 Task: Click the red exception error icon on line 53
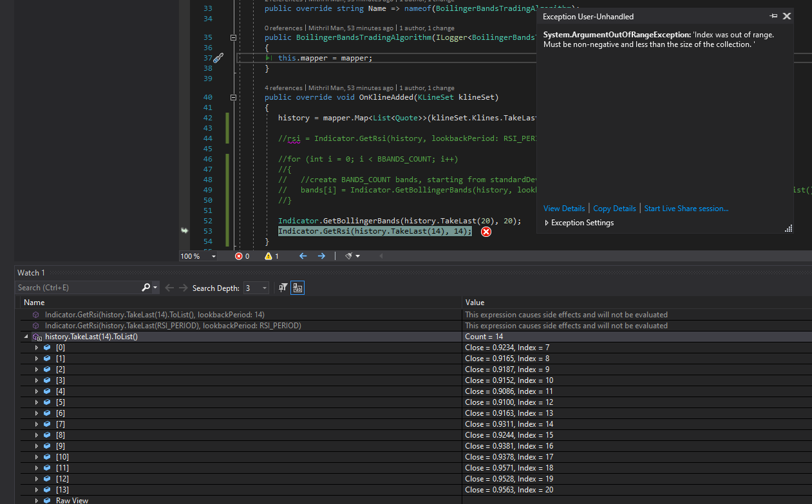click(x=486, y=232)
